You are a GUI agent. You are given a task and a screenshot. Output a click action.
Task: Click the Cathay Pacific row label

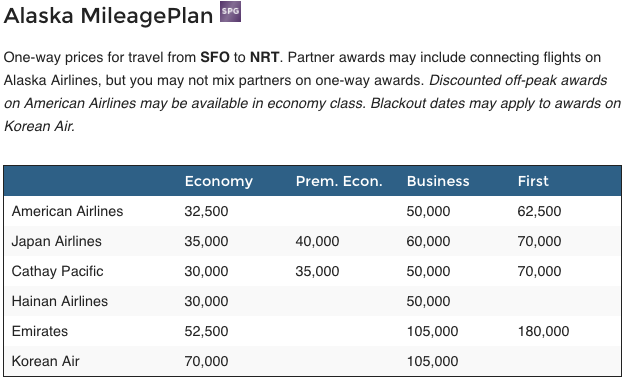[x=57, y=271]
